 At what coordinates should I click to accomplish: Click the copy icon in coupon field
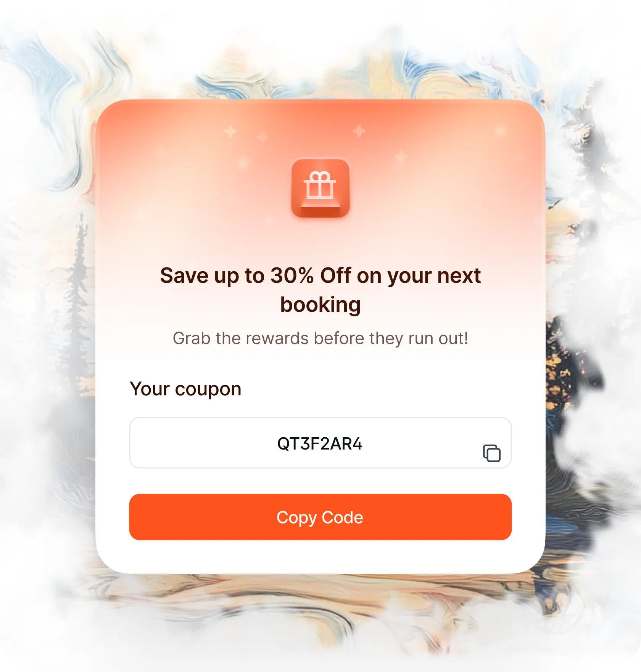(491, 453)
